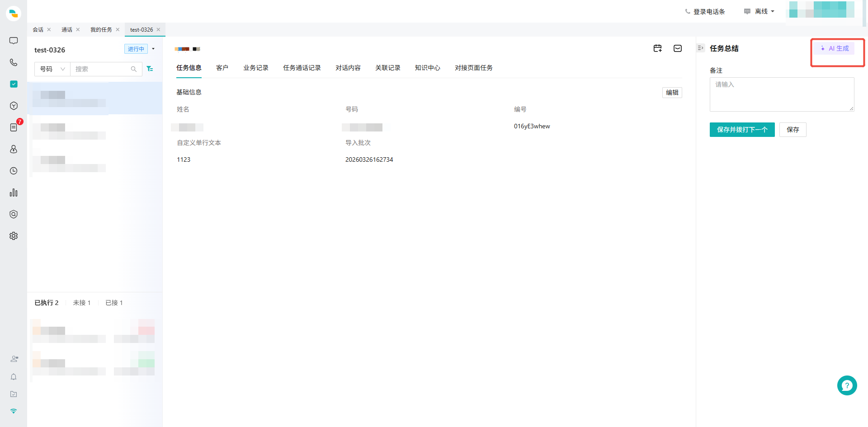Click the notification bell icon

[x=14, y=377]
